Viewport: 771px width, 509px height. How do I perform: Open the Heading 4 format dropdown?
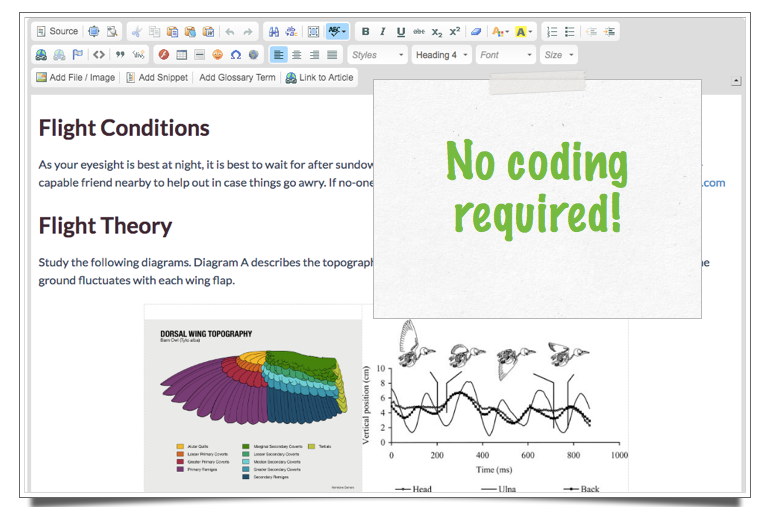442,55
